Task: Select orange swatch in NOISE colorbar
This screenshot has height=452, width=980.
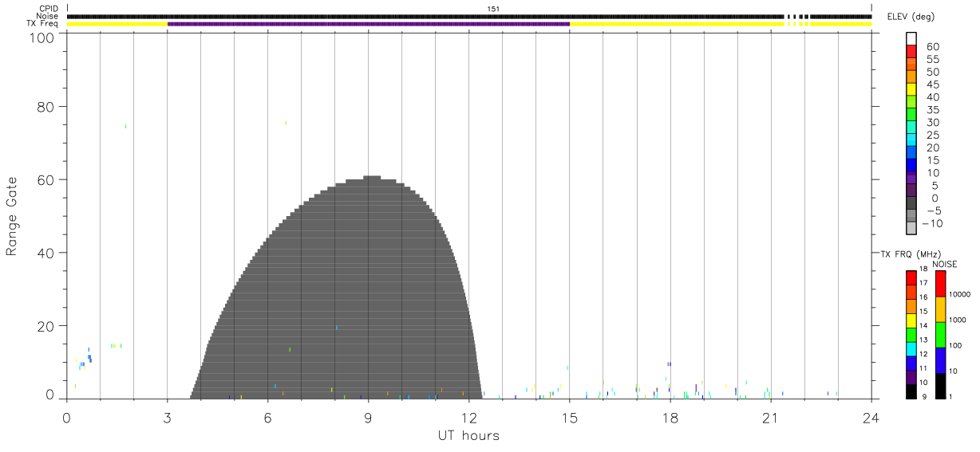Action: coord(941,309)
